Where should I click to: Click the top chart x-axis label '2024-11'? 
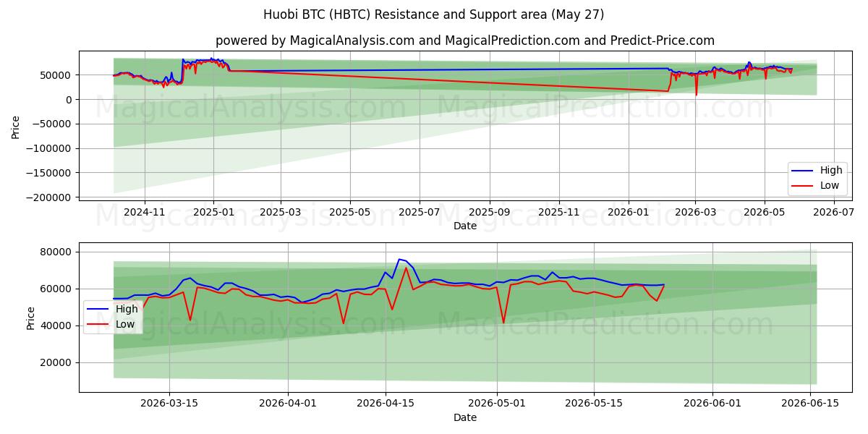pyautogui.click(x=145, y=212)
